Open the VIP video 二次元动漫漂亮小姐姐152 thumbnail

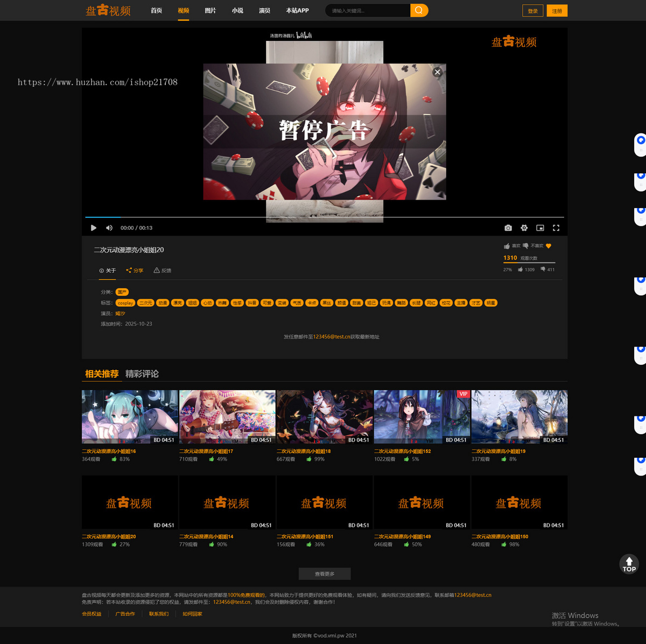pos(422,417)
